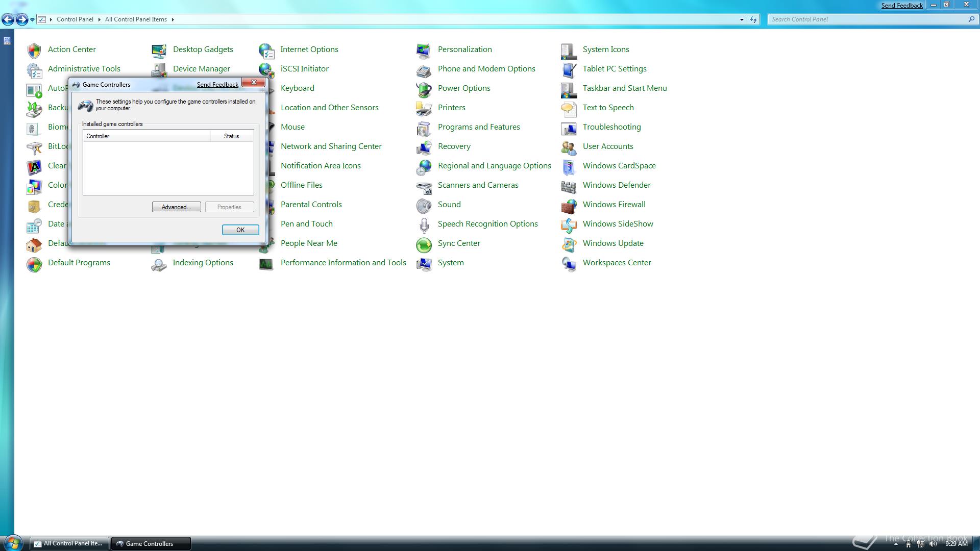Open the Keyboard link
This screenshot has width=980, height=551.
[x=298, y=88]
